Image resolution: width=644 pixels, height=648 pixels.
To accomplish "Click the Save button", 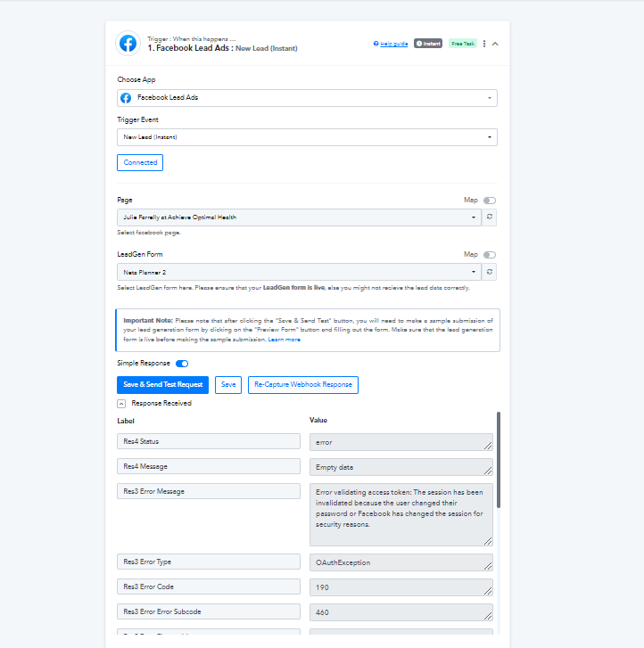I will [x=228, y=385].
